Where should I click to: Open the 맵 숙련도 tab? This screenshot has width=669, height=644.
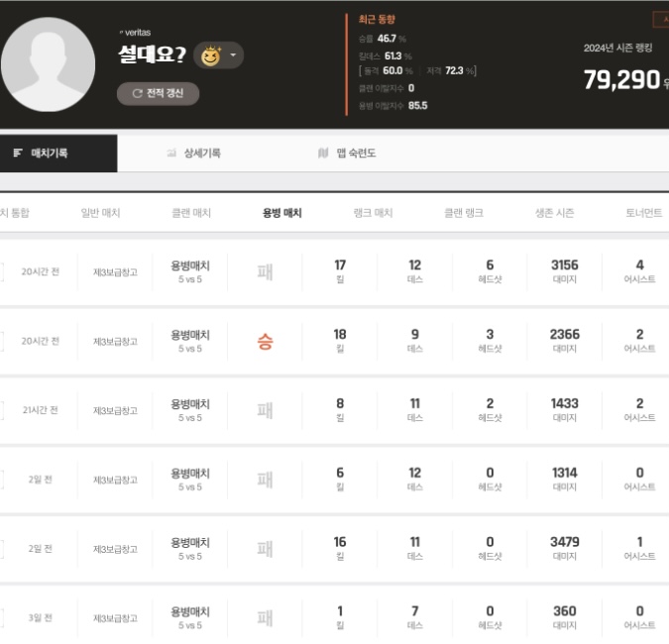click(356, 154)
